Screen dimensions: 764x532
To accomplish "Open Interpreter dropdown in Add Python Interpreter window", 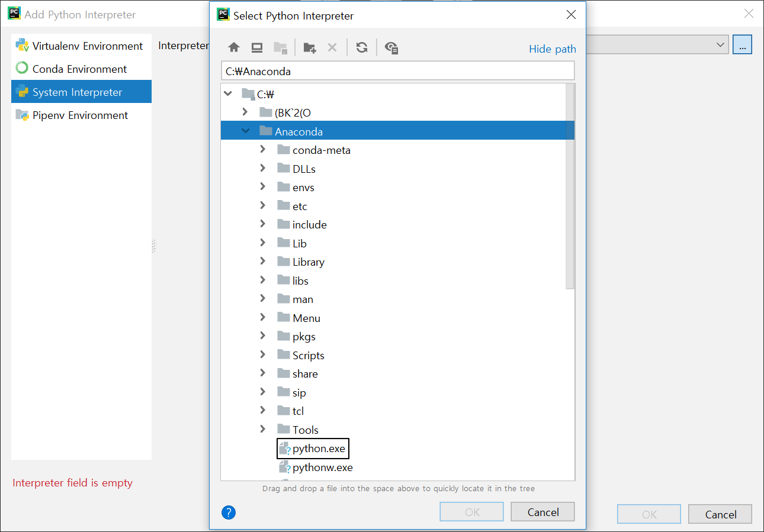I will pyautogui.click(x=721, y=44).
